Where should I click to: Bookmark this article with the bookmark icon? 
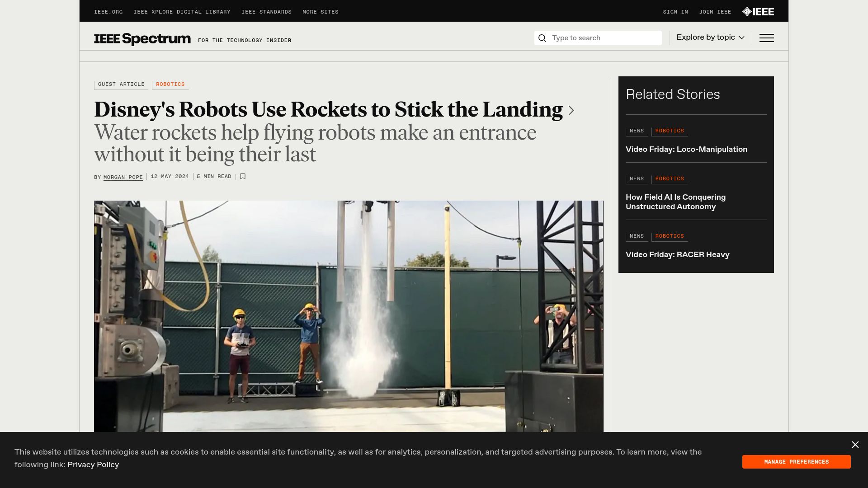point(243,177)
